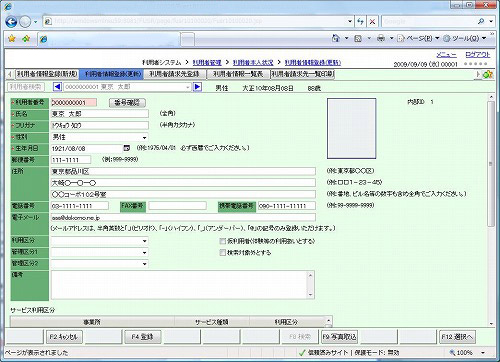Open the 利用区分 dropdown
The height and width of the screenshot is (362, 500).
tap(99, 241)
